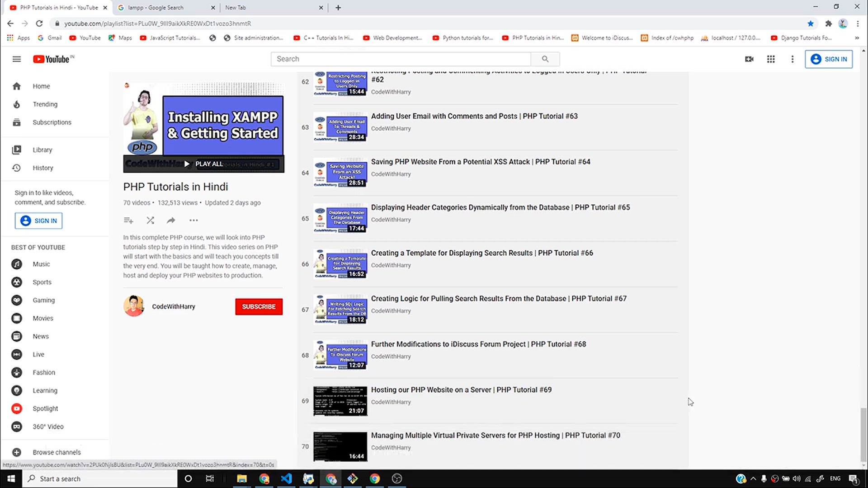Open the JavaScript Tutorials bookmark
This screenshot has height=488, width=868.
pyautogui.click(x=170, y=38)
